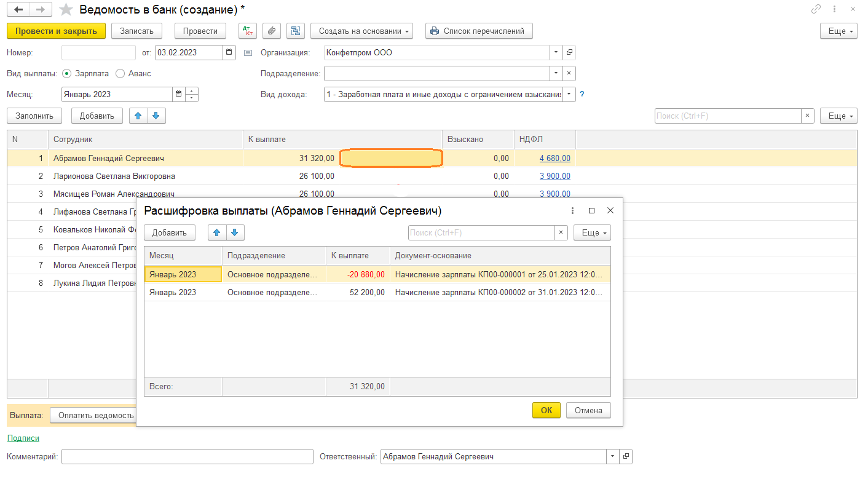Click the Провести и закрыть button
The height and width of the screenshot is (487, 868).
pyautogui.click(x=56, y=31)
